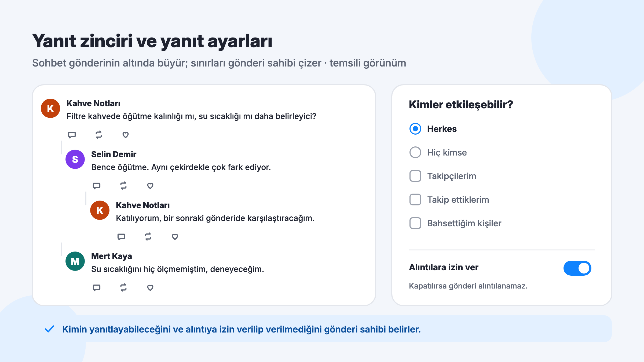Click the heading 'Kimler etkileşebilir?'

coord(461,105)
